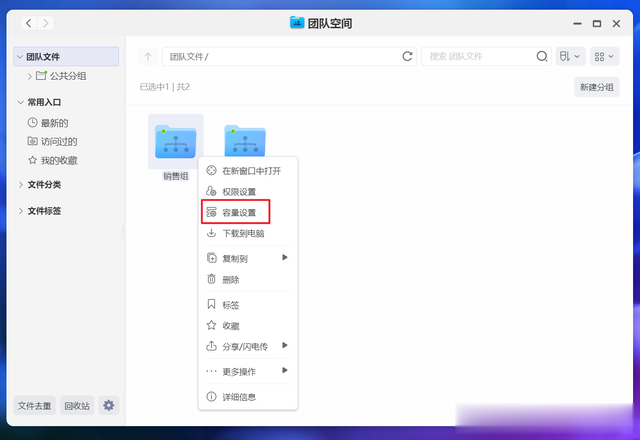This screenshot has width=640, height=440.
Task: Click the compass icon beside 在新窗口中打开
Action: 211,170
